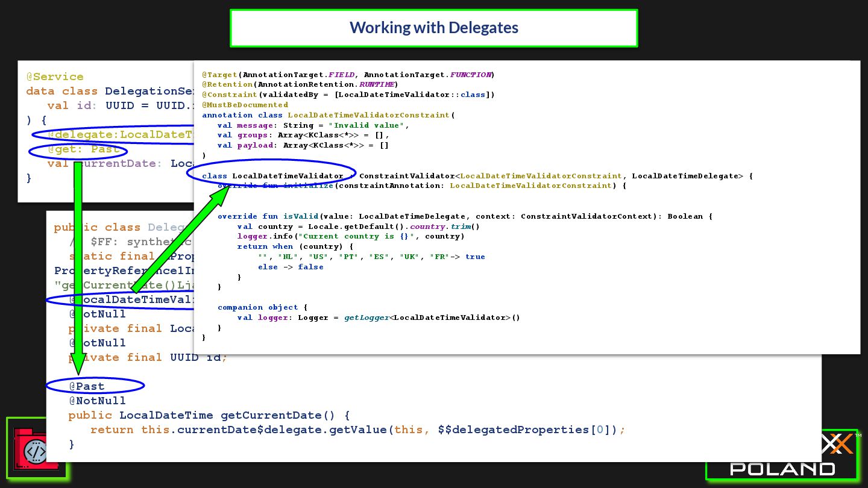Image resolution: width=868 pixels, height=488 pixels.
Task: Select 'public LocalDateTime getCurrentDate()' method signature
Action: tap(209, 415)
